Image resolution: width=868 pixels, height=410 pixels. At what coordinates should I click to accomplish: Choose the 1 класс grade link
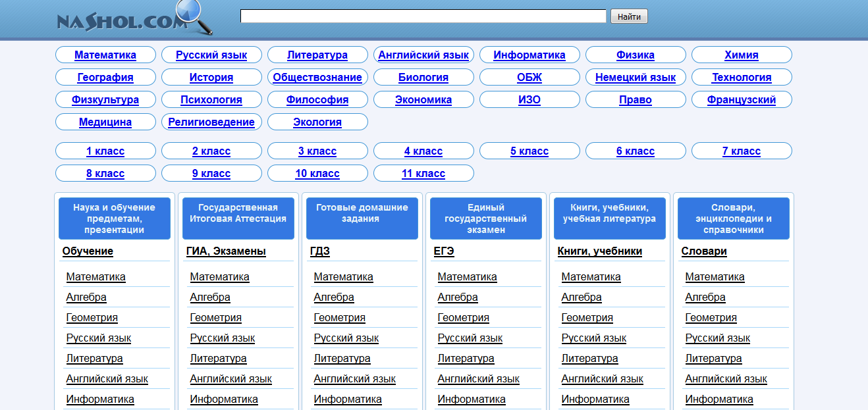pos(105,151)
